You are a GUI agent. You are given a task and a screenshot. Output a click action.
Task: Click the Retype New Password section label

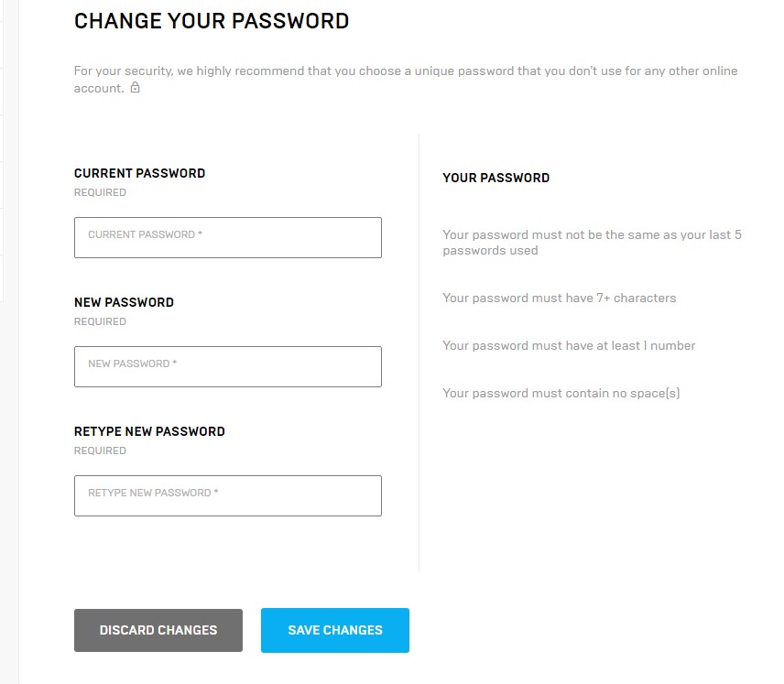click(149, 431)
